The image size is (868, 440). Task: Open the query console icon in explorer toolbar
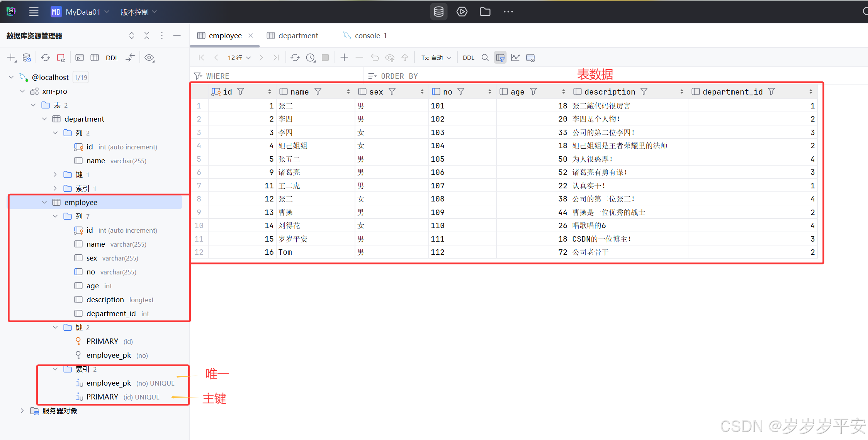click(x=79, y=58)
